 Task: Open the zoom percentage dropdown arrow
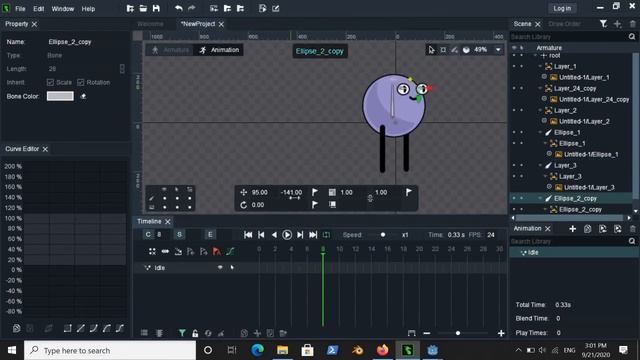(498, 50)
